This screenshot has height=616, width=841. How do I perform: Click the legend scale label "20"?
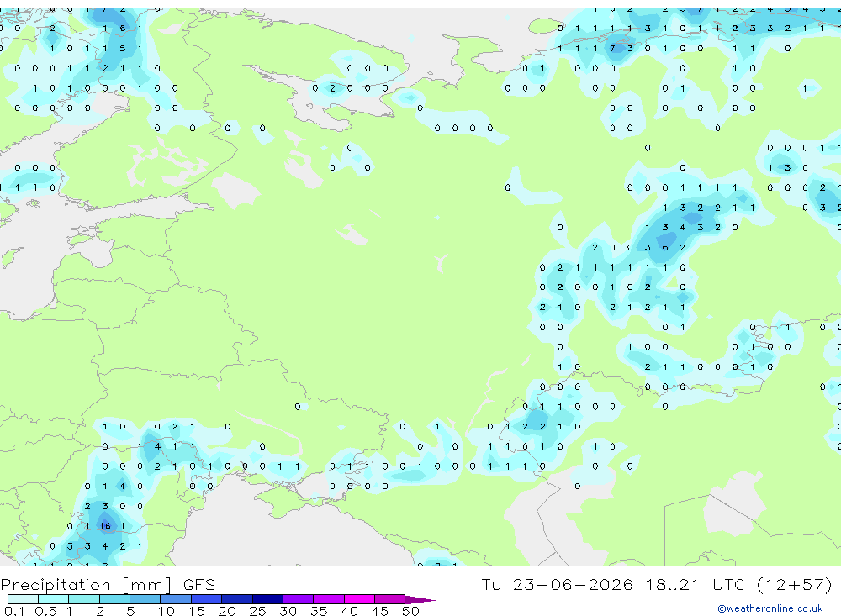click(x=227, y=611)
